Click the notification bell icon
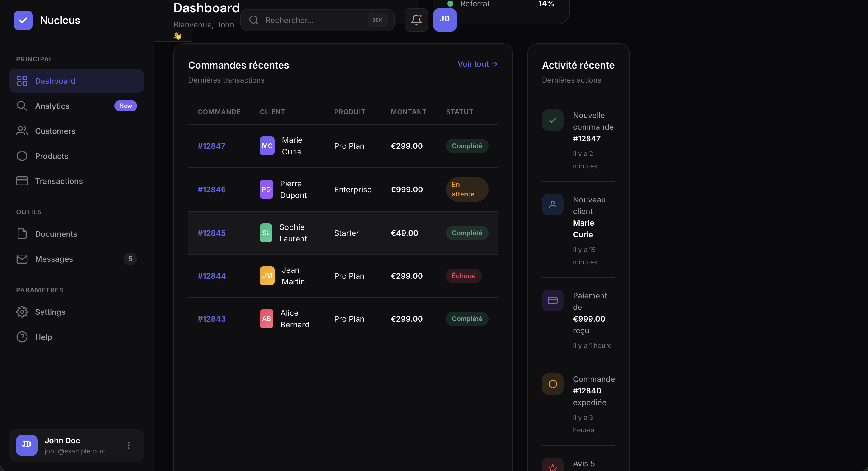The height and width of the screenshot is (471, 868). pos(416,20)
